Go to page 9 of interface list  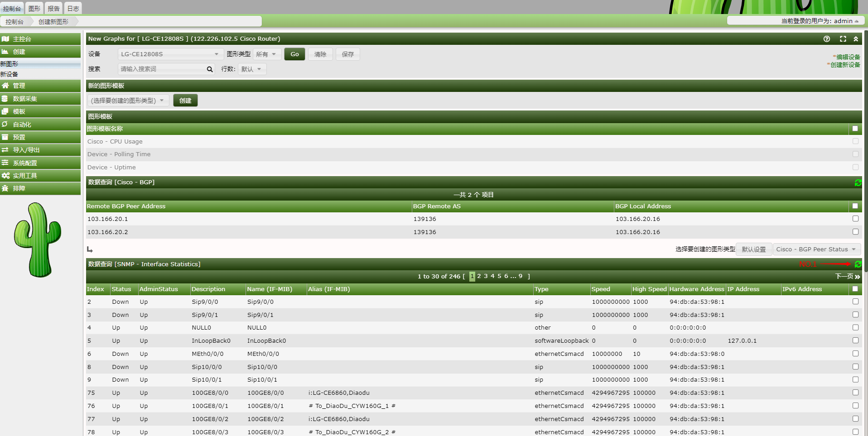coord(521,276)
